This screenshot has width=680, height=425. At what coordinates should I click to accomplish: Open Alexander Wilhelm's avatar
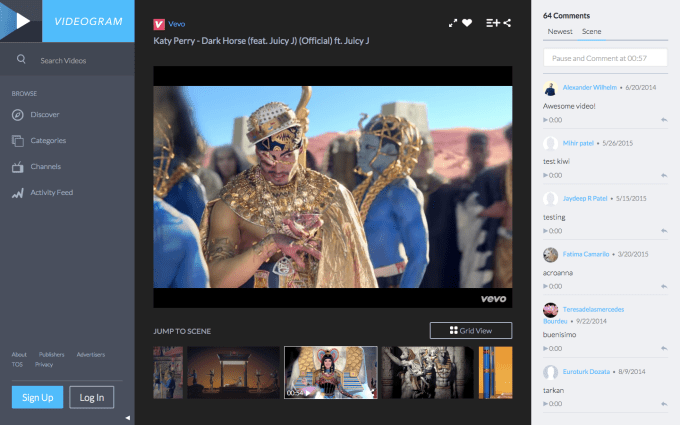(550, 88)
